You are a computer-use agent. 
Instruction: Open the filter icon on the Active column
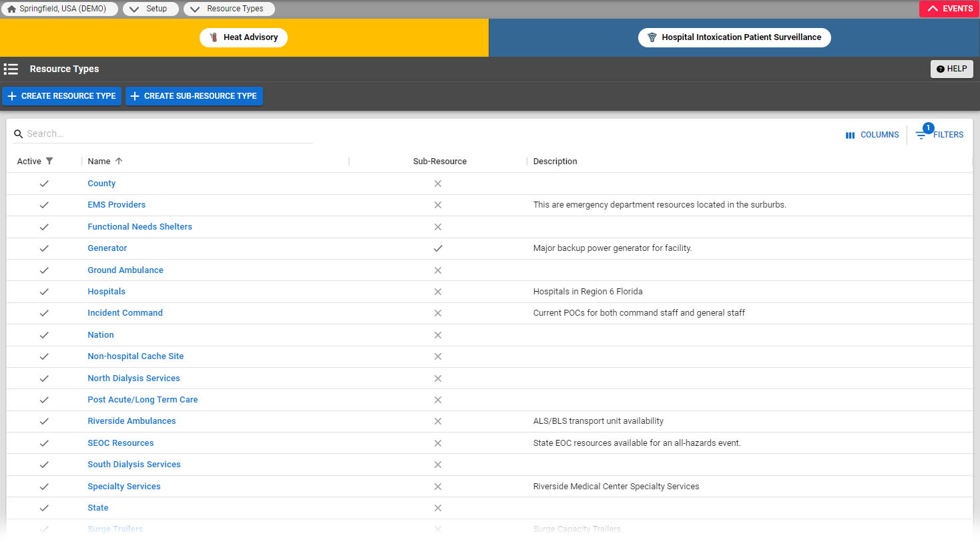pyautogui.click(x=51, y=161)
